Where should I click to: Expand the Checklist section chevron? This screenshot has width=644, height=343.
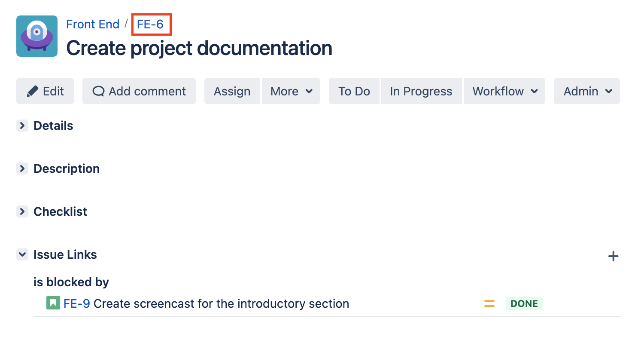tap(22, 211)
